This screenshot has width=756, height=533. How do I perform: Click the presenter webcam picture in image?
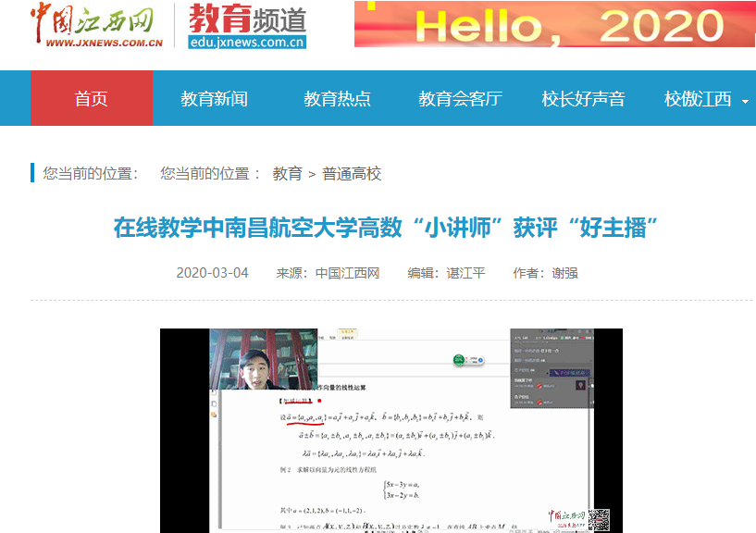[263, 360]
